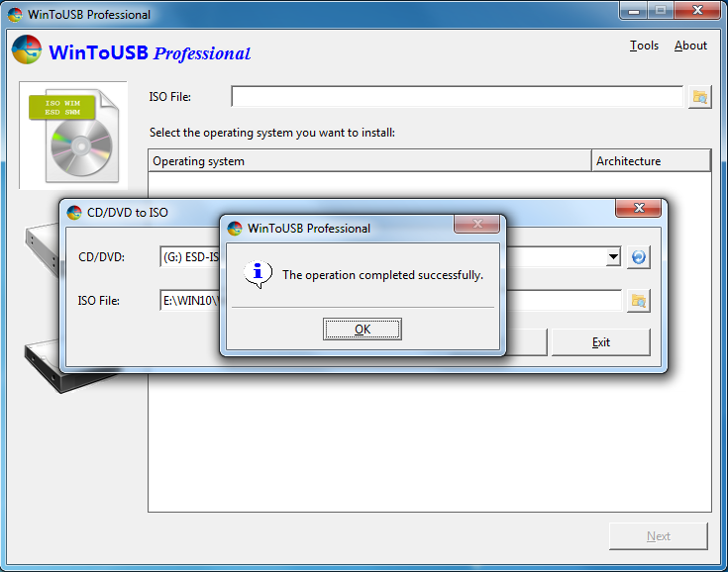Click the WinToUSB logo in header
The width and height of the screenshot is (728, 572).
pyautogui.click(x=27, y=49)
